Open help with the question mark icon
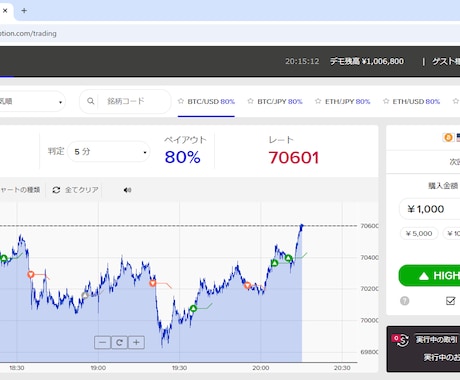The height and width of the screenshot is (380, 460). pyautogui.click(x=404, y=301)
